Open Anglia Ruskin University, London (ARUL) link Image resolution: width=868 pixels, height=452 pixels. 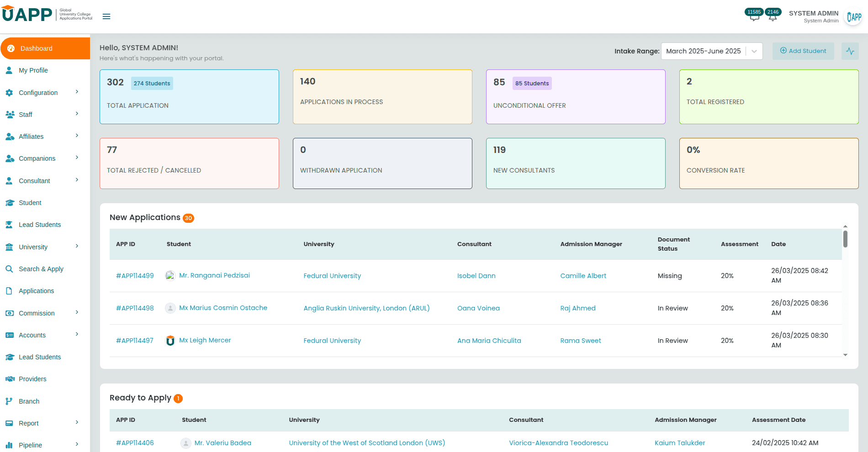click(x=366, y=308)
